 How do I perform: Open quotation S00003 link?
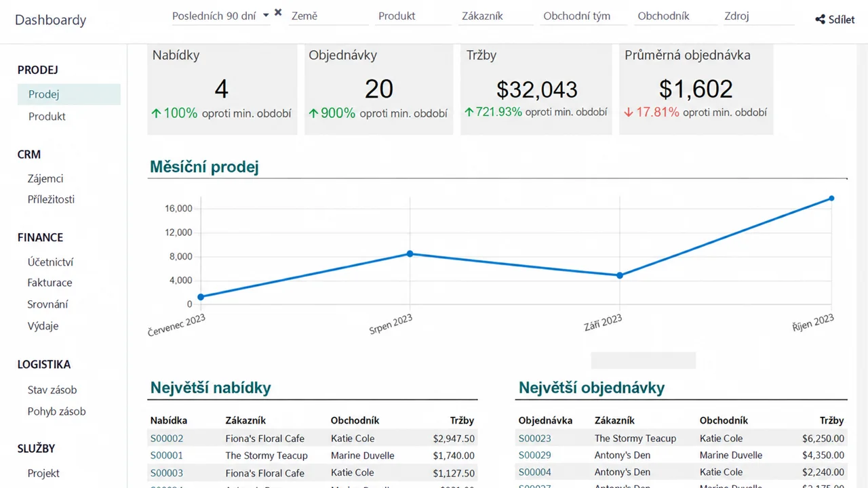(x=167, y=473)
